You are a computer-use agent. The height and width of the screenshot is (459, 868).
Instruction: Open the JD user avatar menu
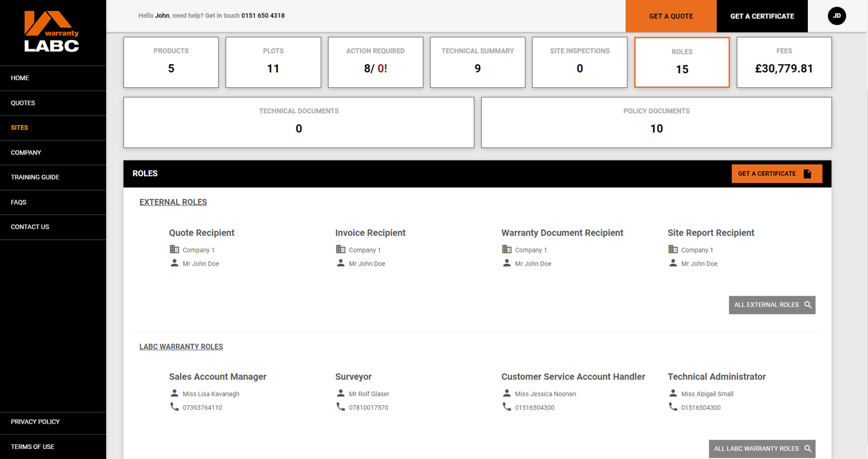click(x=837, y=16)
